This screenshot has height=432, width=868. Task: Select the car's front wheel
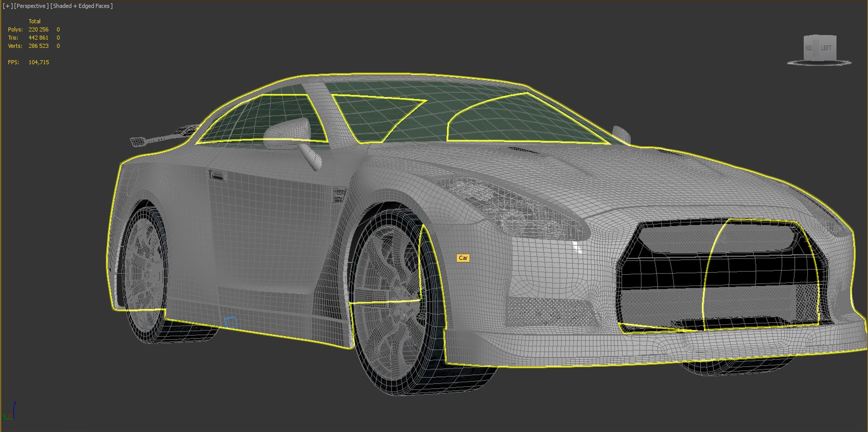pos(393,299)
